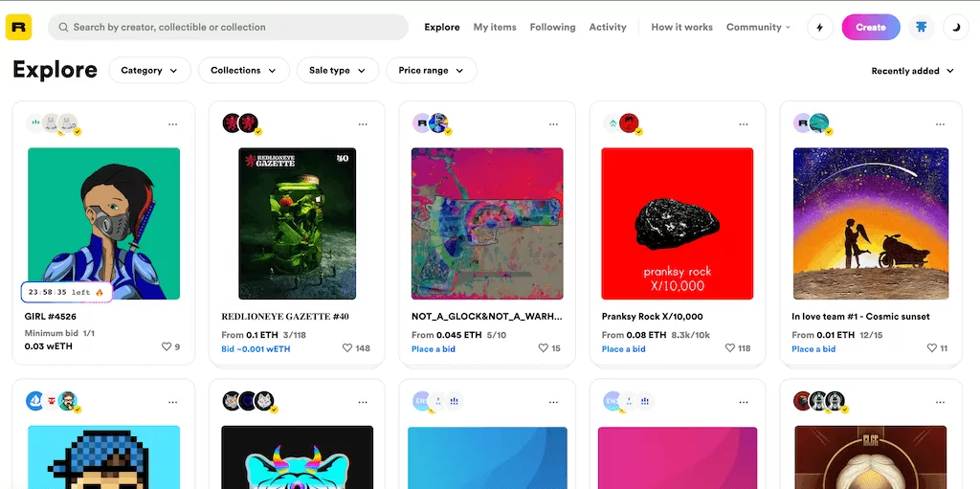Focus the search by creator field

[x=228, y=28]
